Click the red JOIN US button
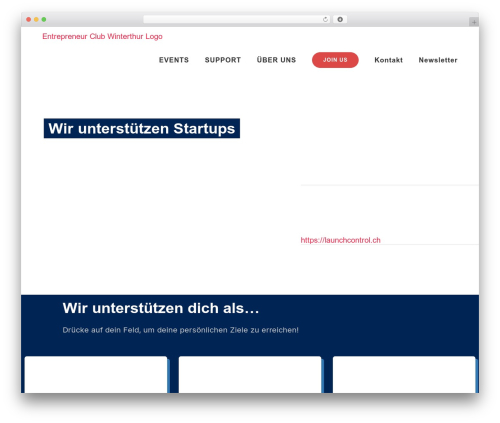The height and width of the screenshot is (423, 500). [335, 60]
